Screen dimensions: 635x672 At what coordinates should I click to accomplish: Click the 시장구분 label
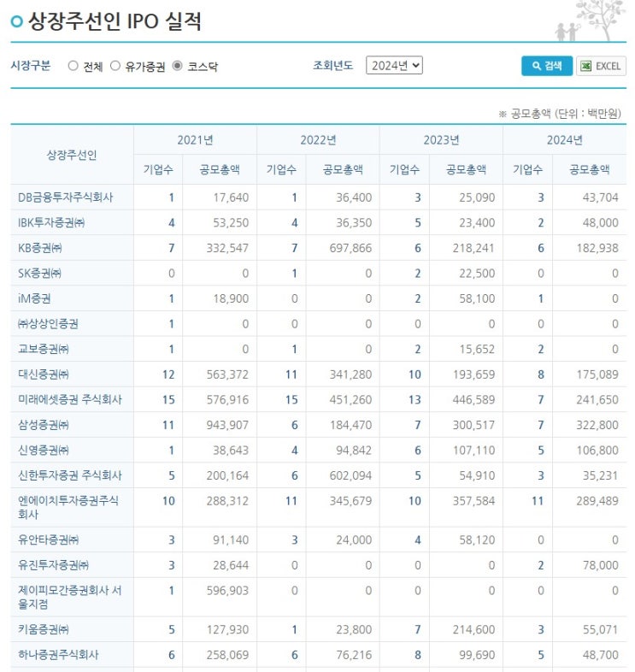point(31,66)
